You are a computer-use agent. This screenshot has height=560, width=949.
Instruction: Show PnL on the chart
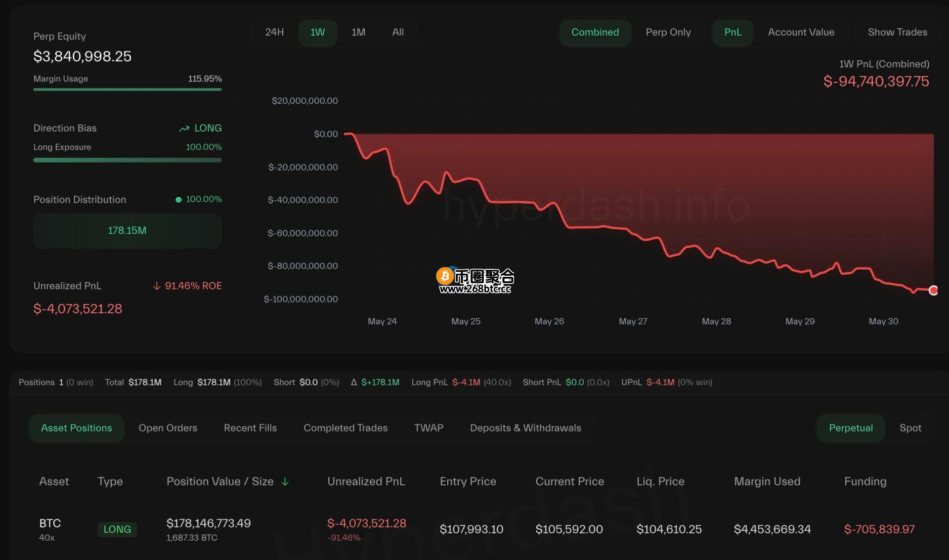pos(733,32)
